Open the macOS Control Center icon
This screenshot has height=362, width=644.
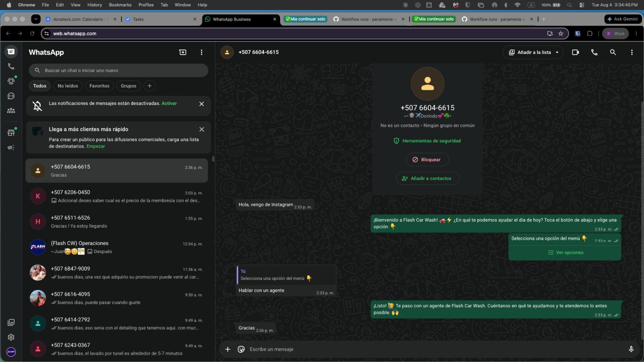(x=582, y=5)
